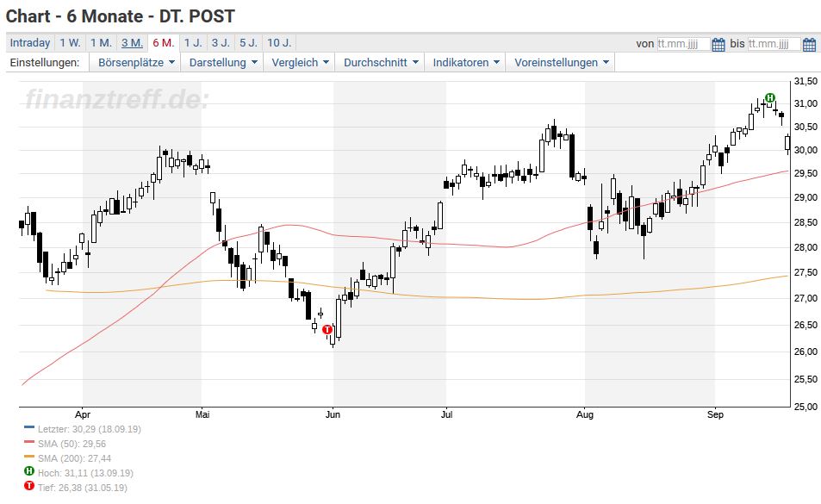Click the 'Apr' x-axis label
The height and width of the screenshot is (504, 821).
coord(83,414)
